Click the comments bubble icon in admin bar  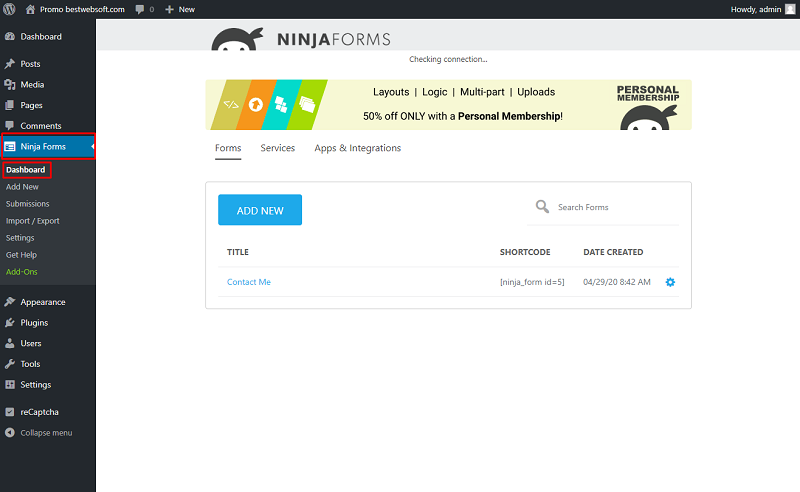140,9
